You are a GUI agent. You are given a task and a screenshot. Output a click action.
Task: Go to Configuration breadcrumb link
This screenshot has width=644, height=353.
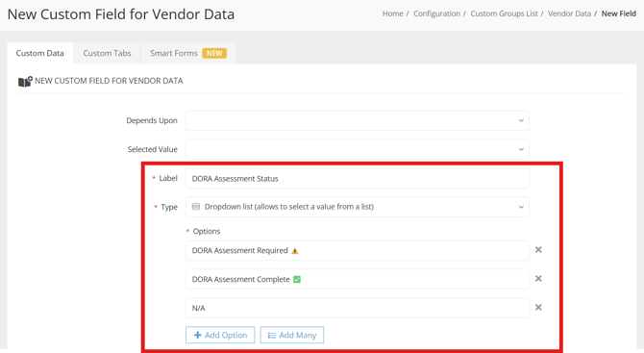coord(436,13)
